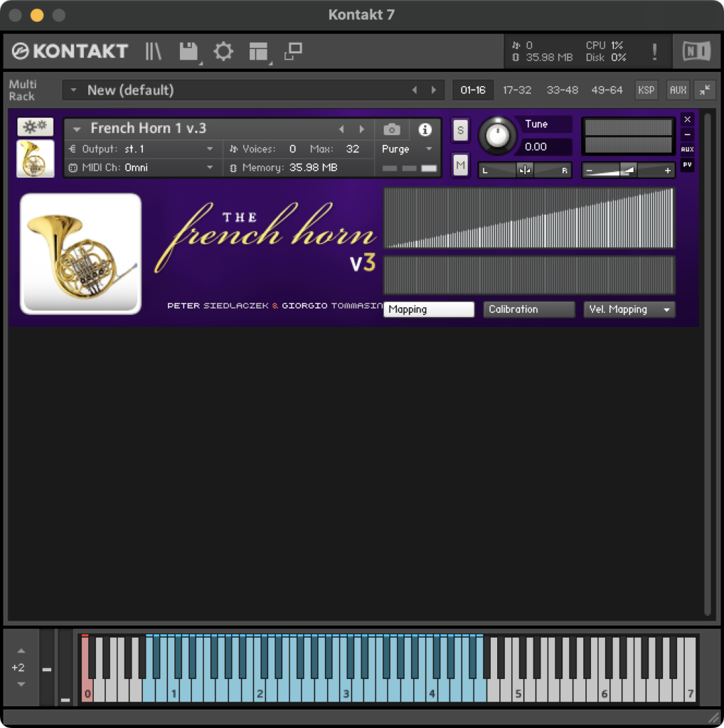This screenshot has height=728, width=724.
Task: Open the save floppy disk menu
Action: pos(189,51)
